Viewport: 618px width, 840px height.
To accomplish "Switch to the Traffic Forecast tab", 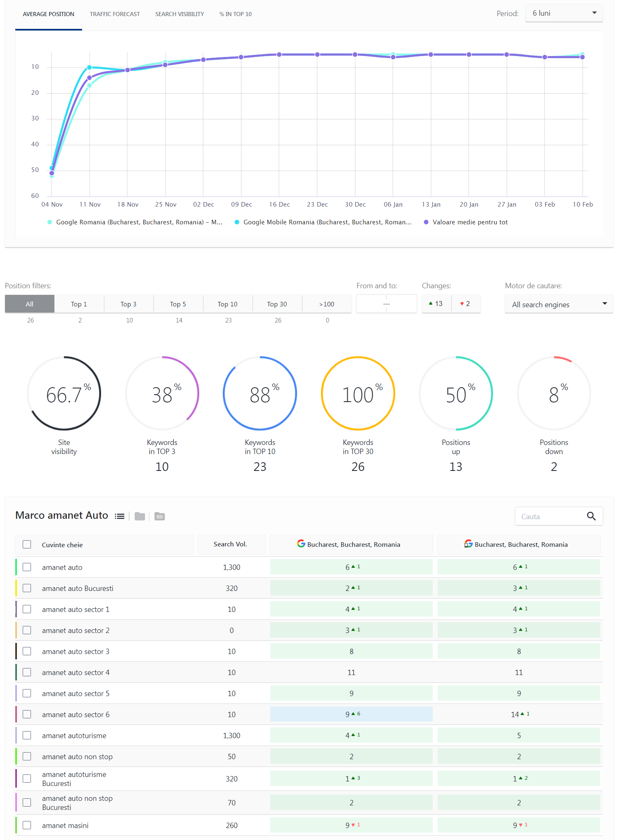I will tap(115, 14).
